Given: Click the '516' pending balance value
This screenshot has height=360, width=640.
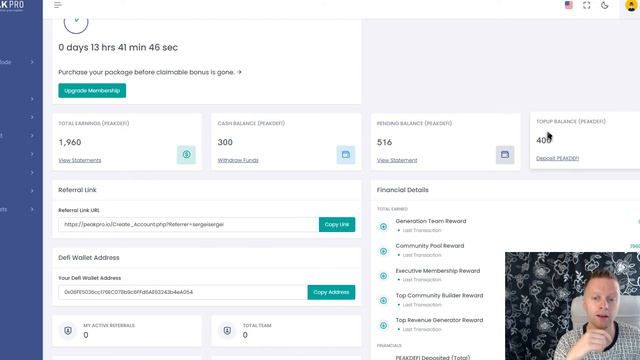Looking at the screenshot, I should click(x=384, y=142).
